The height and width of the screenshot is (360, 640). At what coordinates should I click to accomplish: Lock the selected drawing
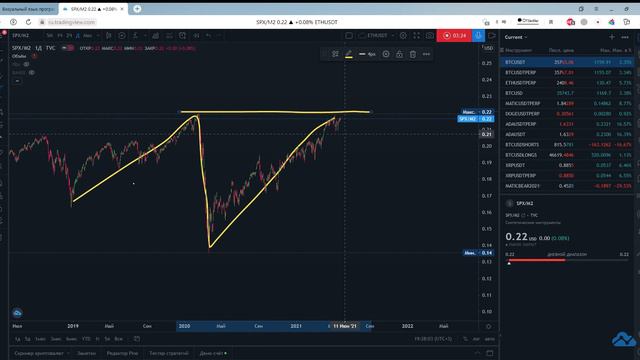tap(399, 54)
